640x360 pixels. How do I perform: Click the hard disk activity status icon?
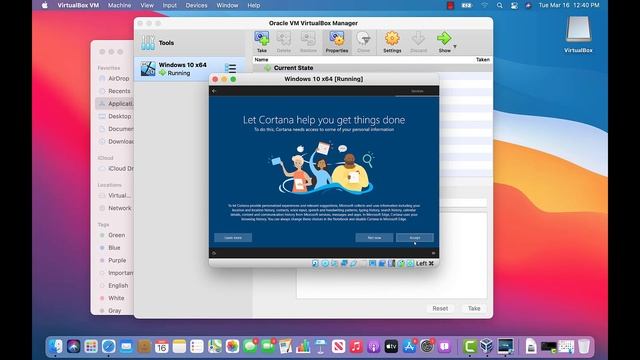click(x=315, y=264)
